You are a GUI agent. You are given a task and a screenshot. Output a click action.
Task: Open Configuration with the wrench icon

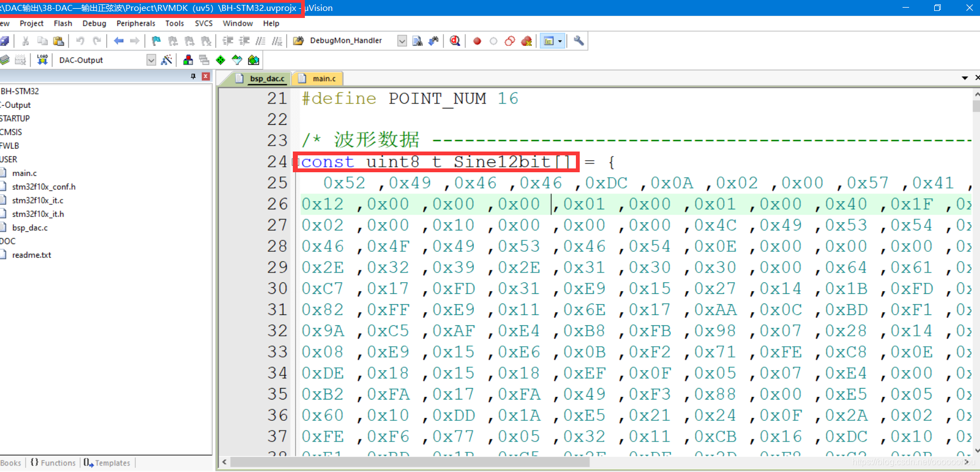pos(579,41)
